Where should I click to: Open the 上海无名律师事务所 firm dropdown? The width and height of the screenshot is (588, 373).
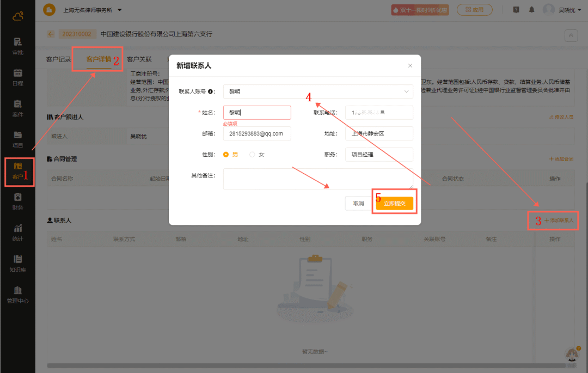pos(93,10)
